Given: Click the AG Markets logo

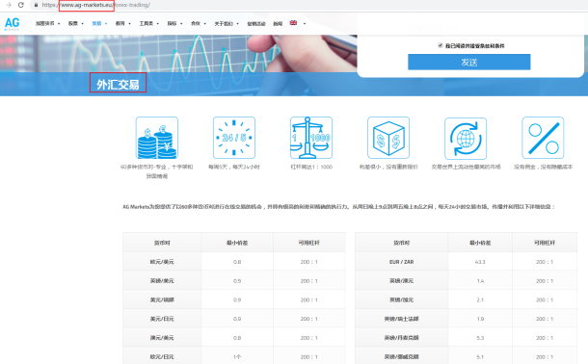Looking at the screenshot, I should (x=12, y=23).
